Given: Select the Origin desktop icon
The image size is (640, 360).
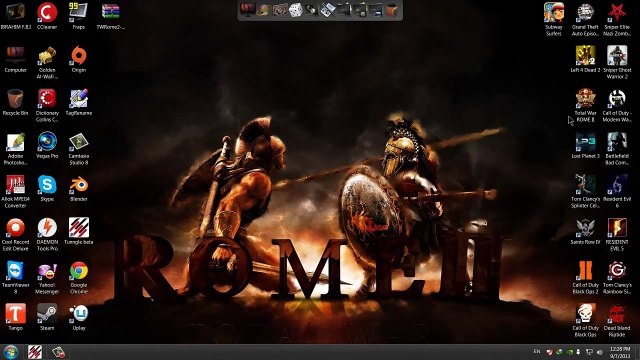Looking at the screenshot, I should [x=79, y=59].
